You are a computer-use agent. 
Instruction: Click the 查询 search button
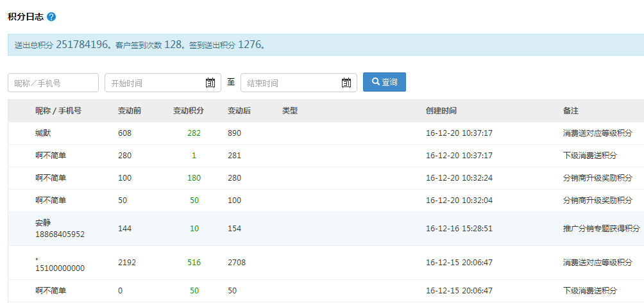[384, 82]
